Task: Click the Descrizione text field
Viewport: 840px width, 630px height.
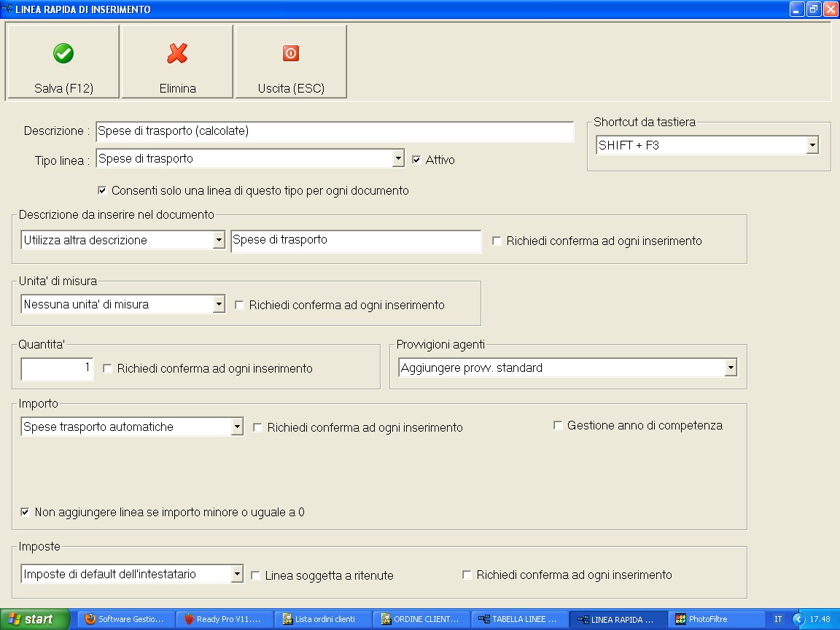Action: click(335, 131)
